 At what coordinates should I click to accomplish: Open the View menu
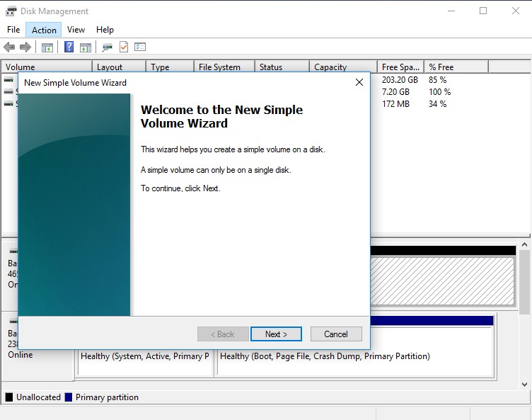tap(76, 30)
